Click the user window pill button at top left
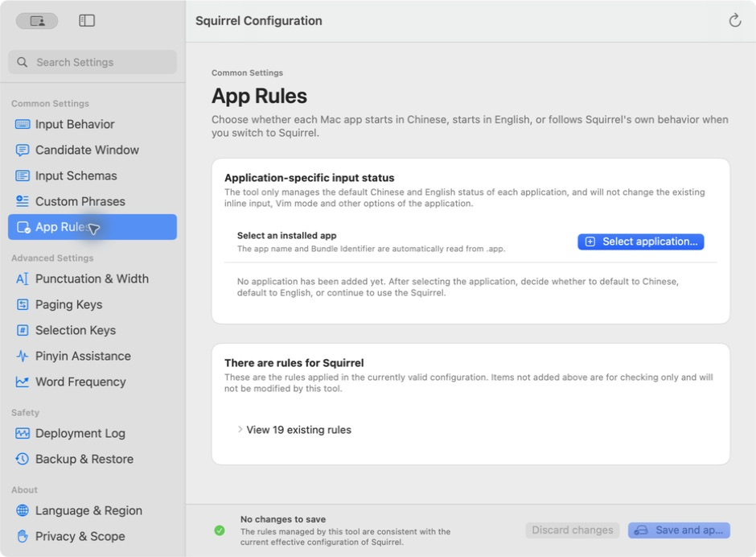The height and width of the screenshot is (557, 756). pos(37,21)
